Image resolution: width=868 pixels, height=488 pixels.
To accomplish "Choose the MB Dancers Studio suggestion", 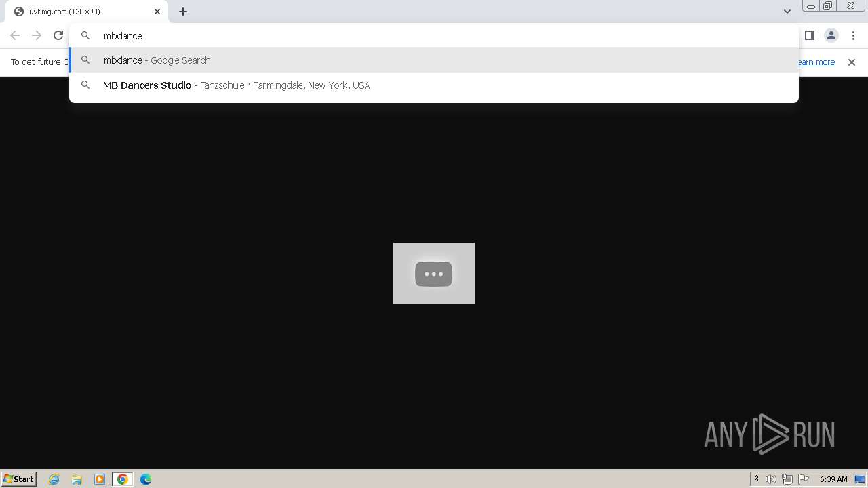I will [x=434, y=85].
